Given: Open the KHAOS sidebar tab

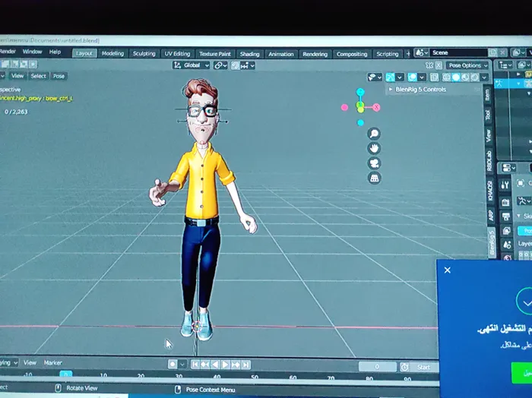Looking at the screenshot, I should (490, 191).
